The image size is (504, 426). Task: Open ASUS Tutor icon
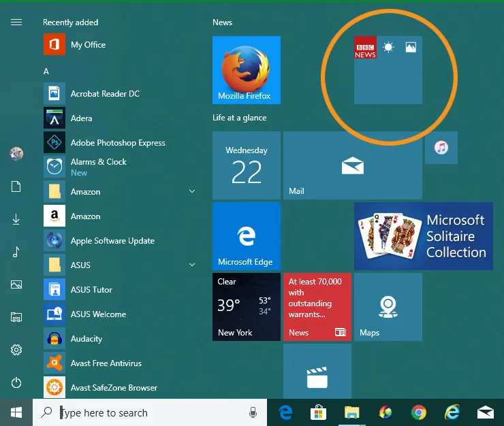click(x=54, y=289)
